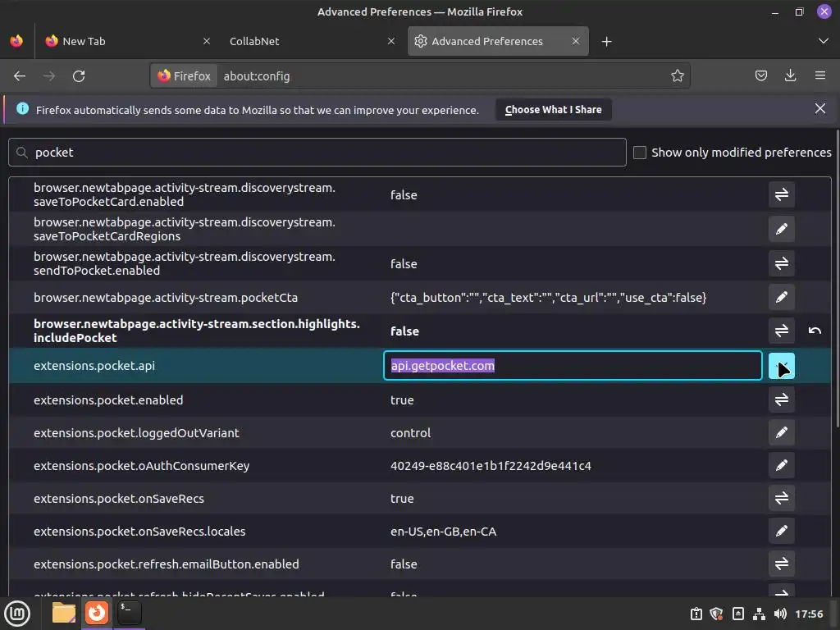Edit the pocketCta preference value
This screenshot has height=630, width=840.
point(781,297)
